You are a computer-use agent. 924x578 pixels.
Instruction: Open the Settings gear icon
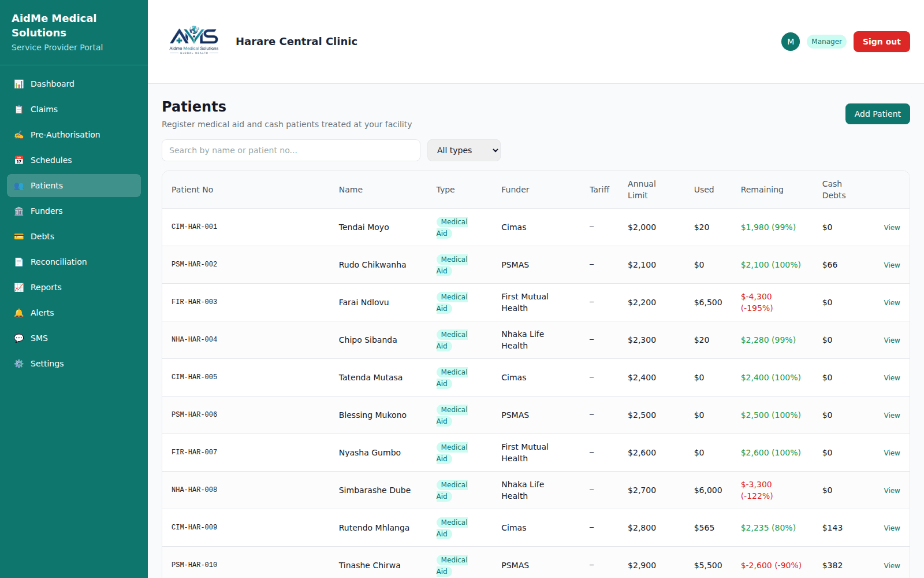coord(19,364)
